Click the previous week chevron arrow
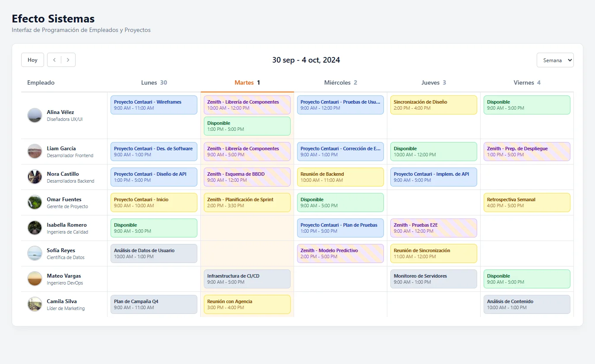 coord(54,60)
